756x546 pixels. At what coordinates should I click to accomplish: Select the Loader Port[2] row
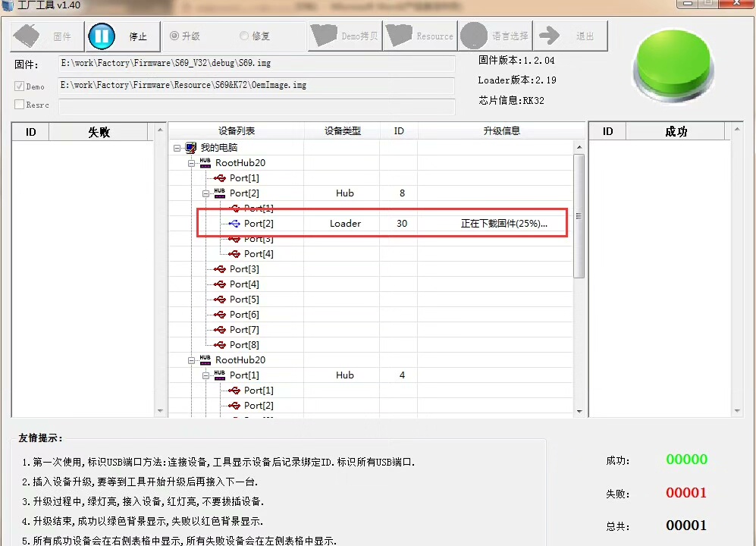point(371,223)
